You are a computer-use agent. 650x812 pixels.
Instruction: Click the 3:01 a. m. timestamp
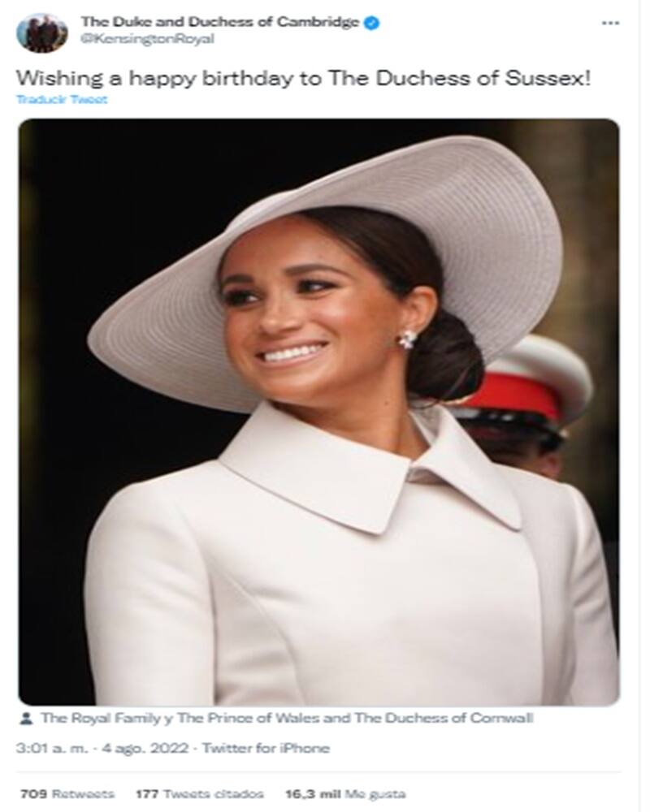pyautogui.click(x=52, y=749)
